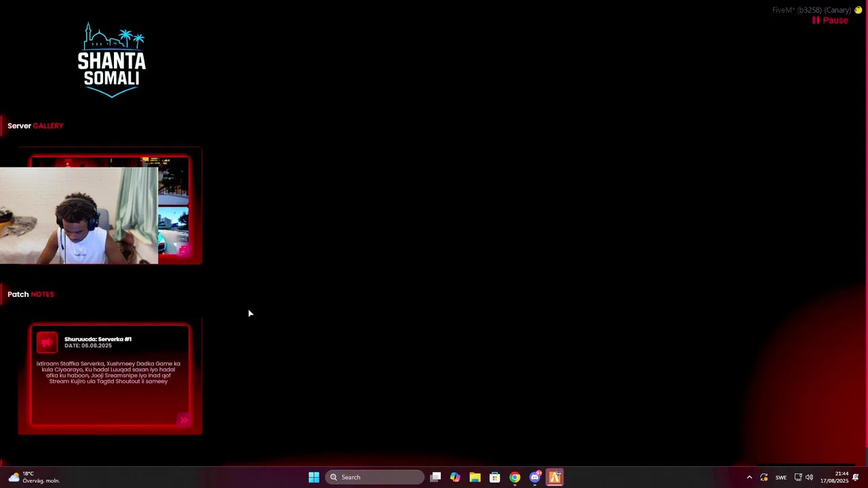Open the clock showing 21:44
Viewport: 868px width, 488px height.
tap(834, 477)
